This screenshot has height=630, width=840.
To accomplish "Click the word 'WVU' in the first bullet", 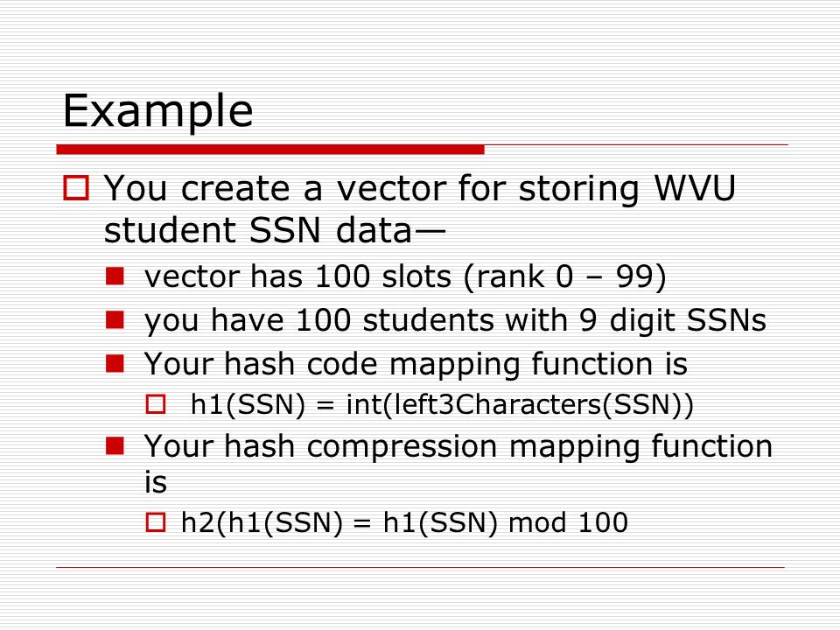I will [x=695, y=187].
